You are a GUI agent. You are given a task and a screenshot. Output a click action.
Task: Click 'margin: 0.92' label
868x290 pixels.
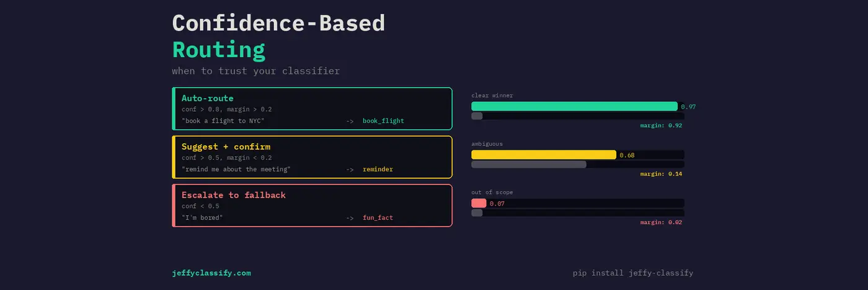661,125
